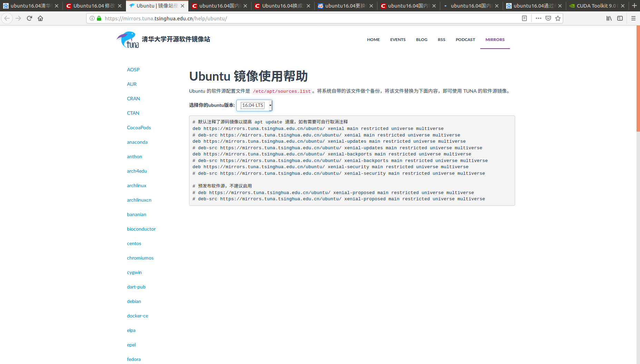Switch to the CUDA Toolkit tab
The image size is (640, 364).
click(x=595, y=6)
